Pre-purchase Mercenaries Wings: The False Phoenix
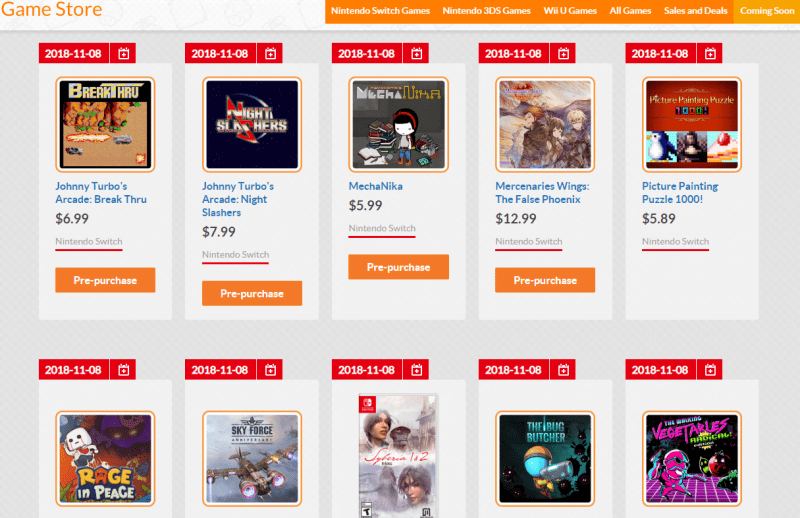 coord(545,280)
